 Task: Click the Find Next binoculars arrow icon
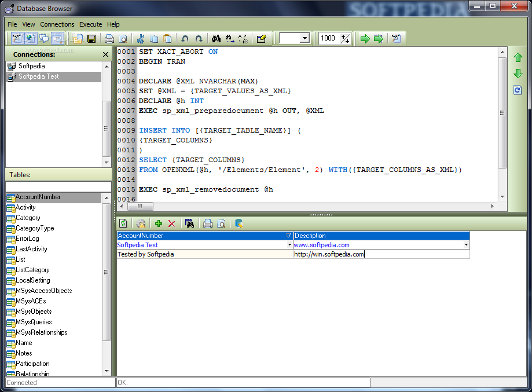[230, 39]
